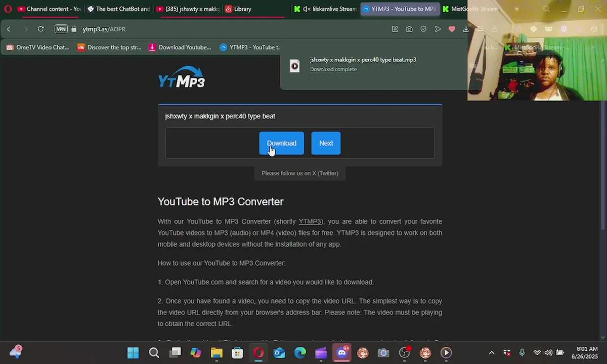
Task: Open the OmeTV Video Chat bookmark
Action: tap(37, 48)
